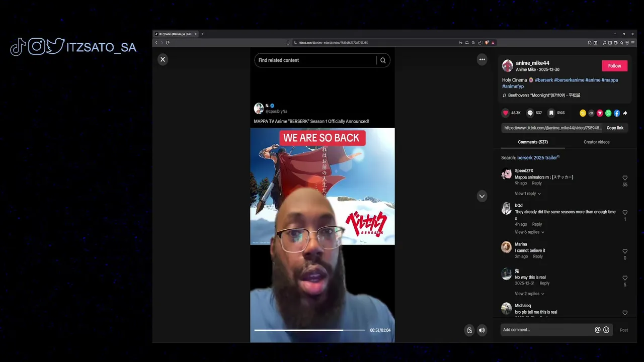Reply to bQd's comment

537,224
